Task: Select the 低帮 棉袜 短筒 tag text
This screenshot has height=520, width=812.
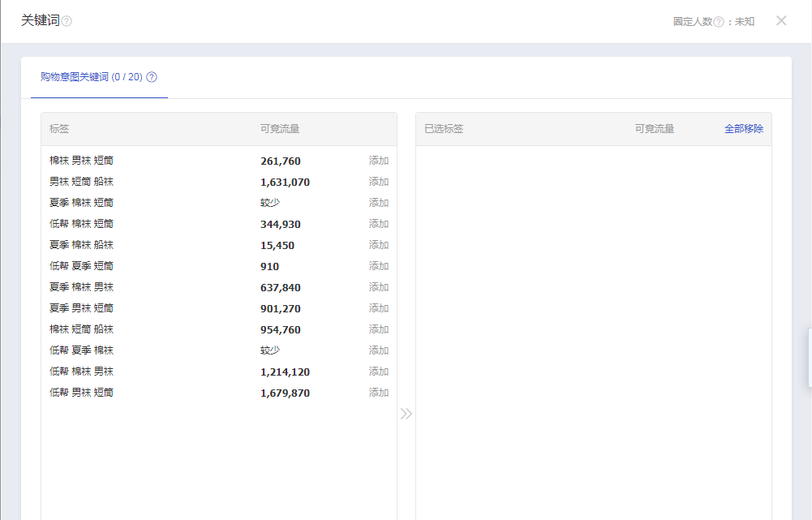Action: tap(81, 224)
